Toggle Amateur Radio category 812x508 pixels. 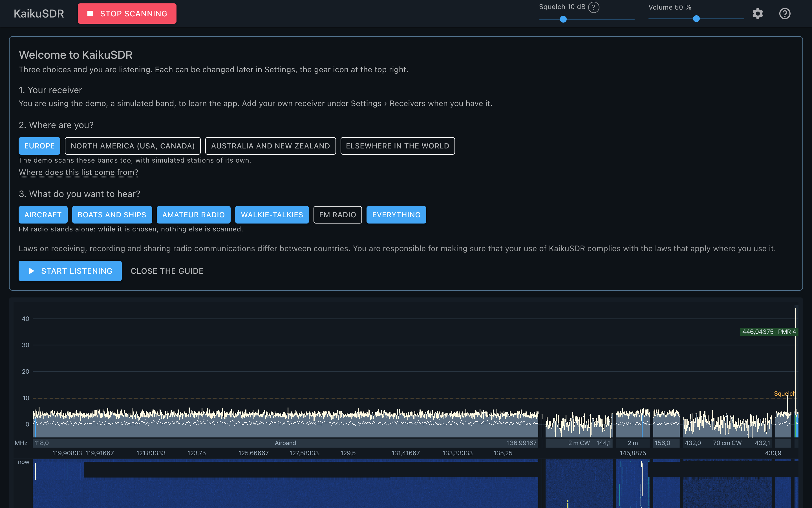coord(194,215)
